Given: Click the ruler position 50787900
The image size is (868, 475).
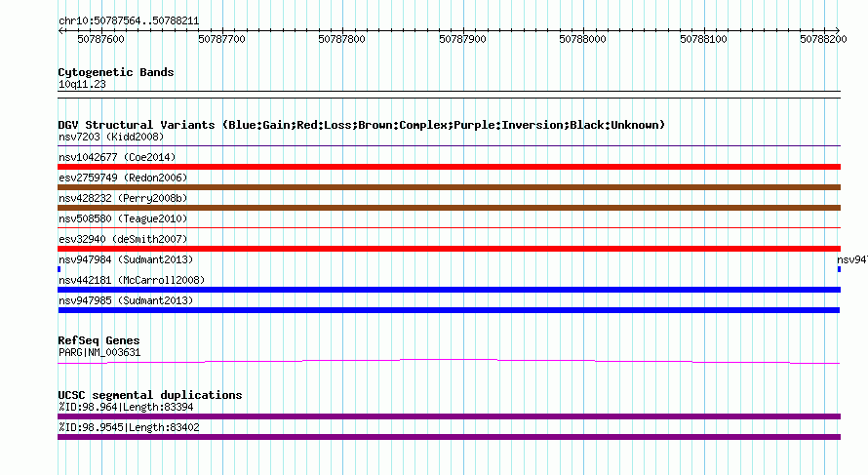Looking at the screenshot, I should click(x=462, y=39).
